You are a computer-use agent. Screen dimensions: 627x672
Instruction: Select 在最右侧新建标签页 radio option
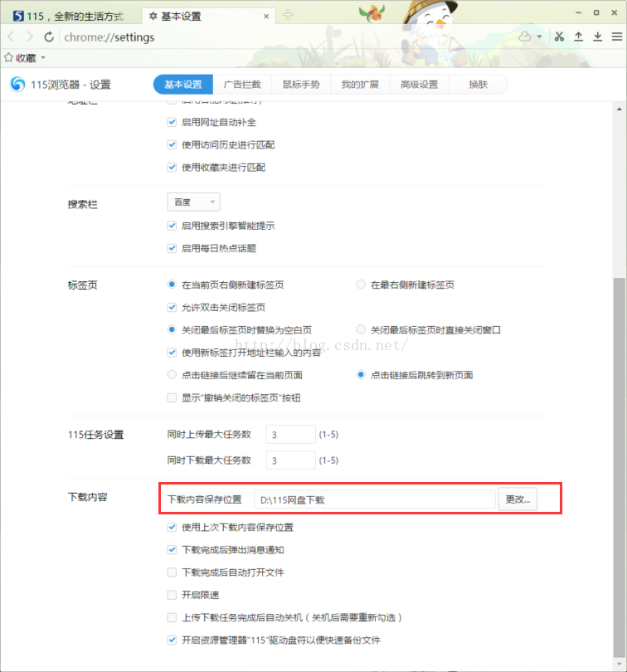pos(361,285)
